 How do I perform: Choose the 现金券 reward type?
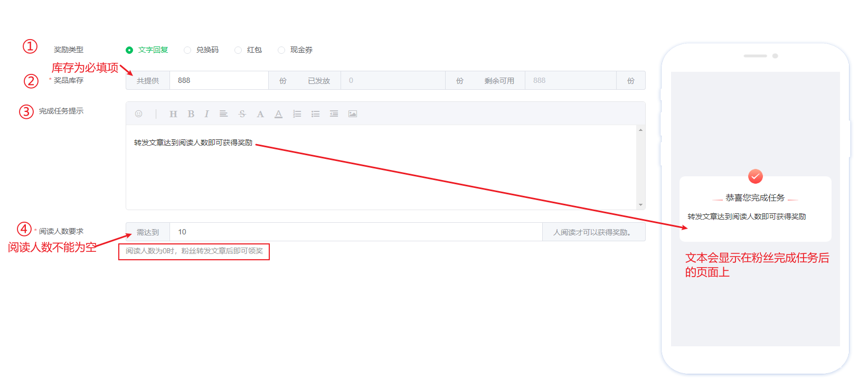(x=281, y=50)
